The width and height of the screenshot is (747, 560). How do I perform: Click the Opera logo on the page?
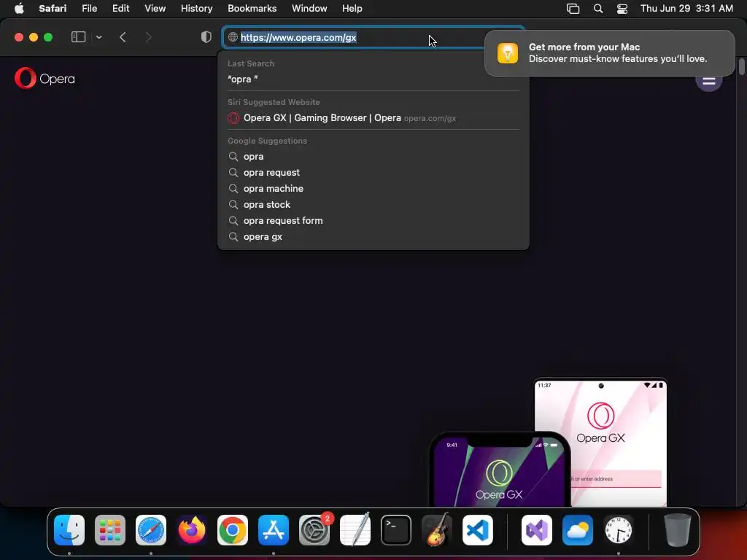(44, 79)
